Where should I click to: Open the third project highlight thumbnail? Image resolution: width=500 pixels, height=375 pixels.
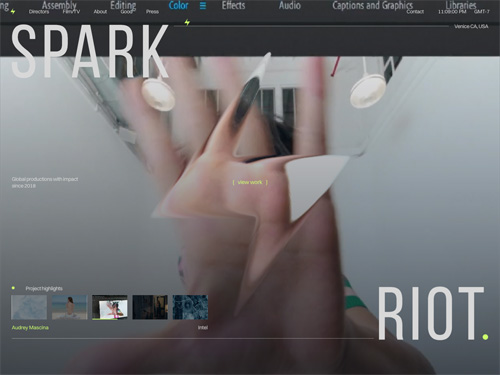[x=110, y=307]
